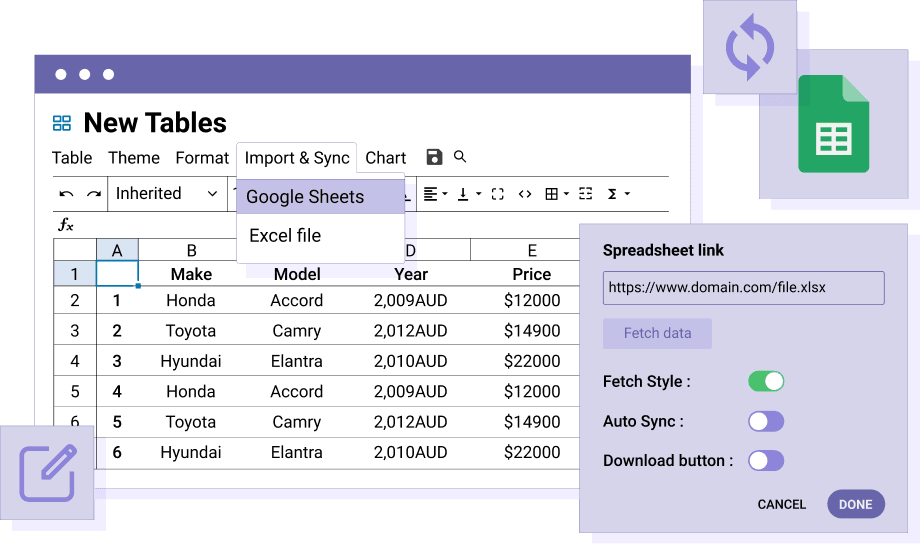Select row 1 header

click(x=75, y=274)
